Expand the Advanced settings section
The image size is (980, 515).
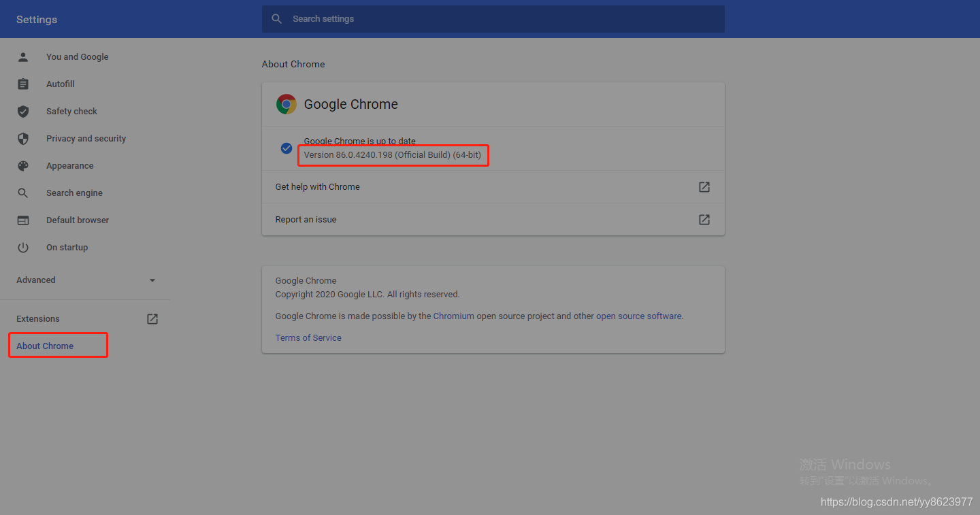click(35, 280)
